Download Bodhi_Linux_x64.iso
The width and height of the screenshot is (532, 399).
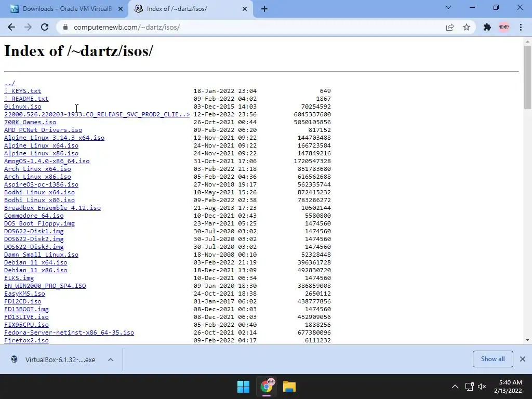(39, 192)
